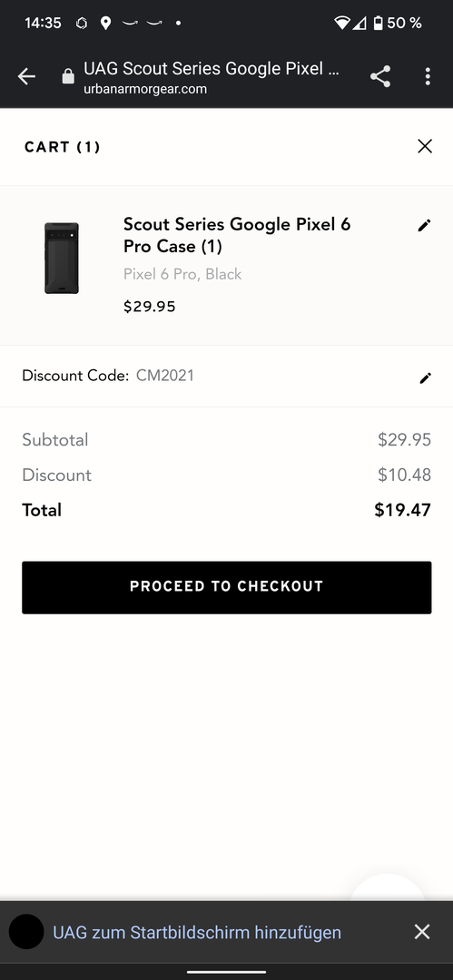Tap the battery indicator in status bar
Viewport: 453px width, 980px height.
tap(378, 23)
